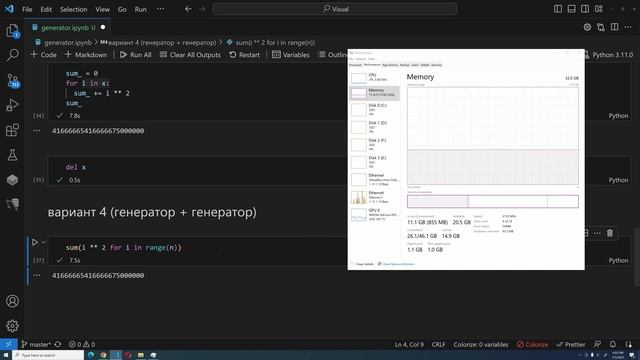Image resolution: width=640 pixels, height=360 pixels.
Task: Open the Testing flask icon view
Action: point(12,155)
